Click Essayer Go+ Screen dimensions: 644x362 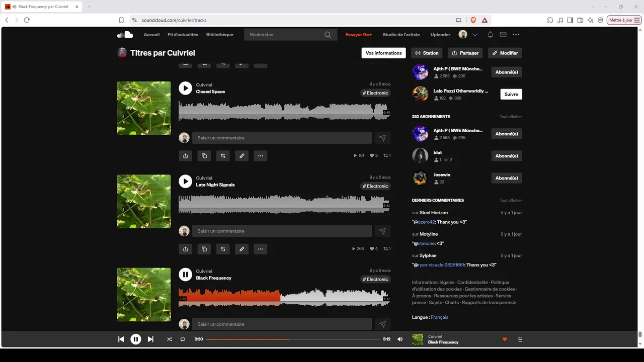(359, 35)
